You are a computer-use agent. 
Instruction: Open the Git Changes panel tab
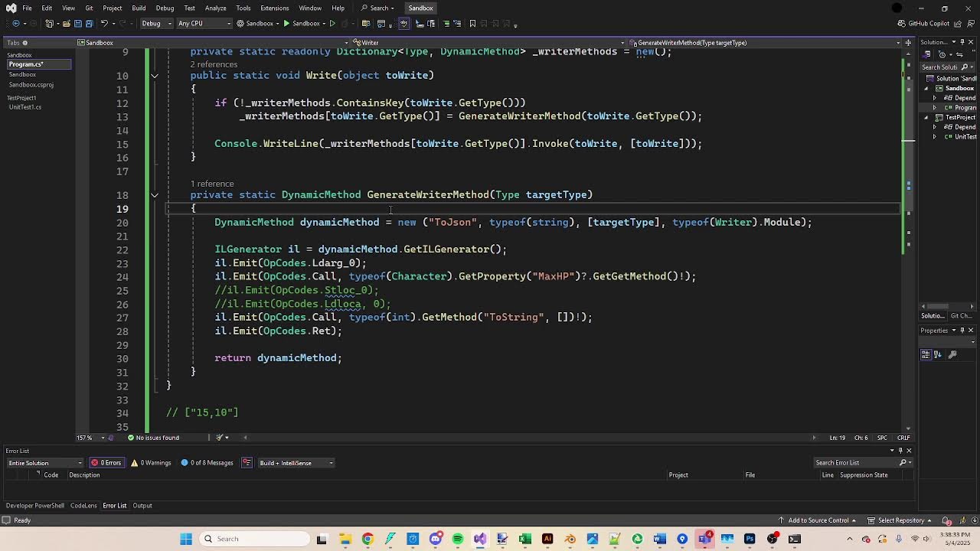tap(961, 316)
